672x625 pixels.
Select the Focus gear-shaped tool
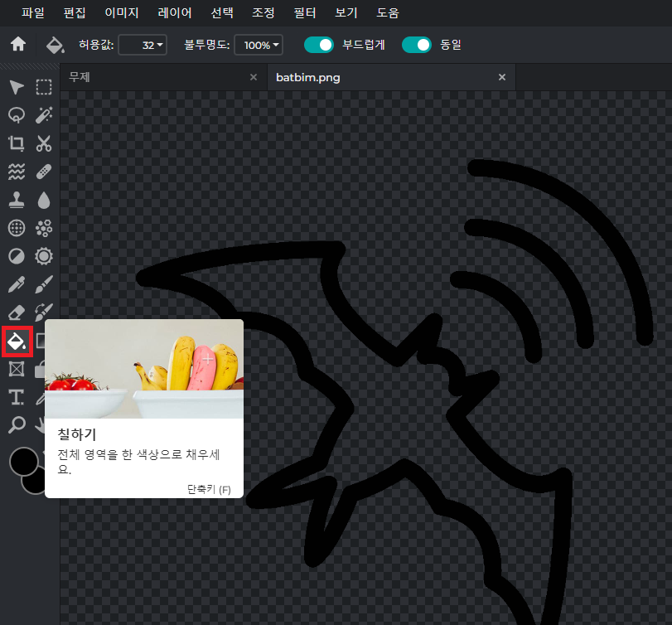click(x=44, y=256)
